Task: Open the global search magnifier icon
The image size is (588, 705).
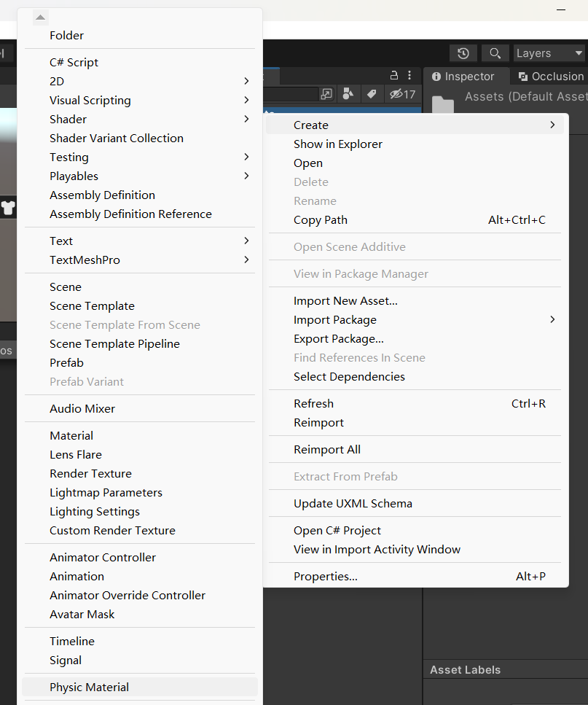Action: (495, 53)
